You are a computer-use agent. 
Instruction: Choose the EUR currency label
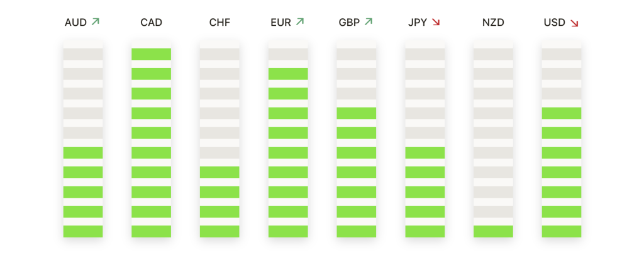(280, 23)
